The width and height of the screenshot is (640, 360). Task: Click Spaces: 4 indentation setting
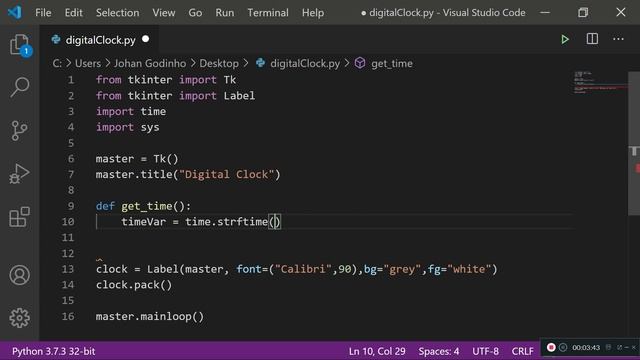click(439, 351)
